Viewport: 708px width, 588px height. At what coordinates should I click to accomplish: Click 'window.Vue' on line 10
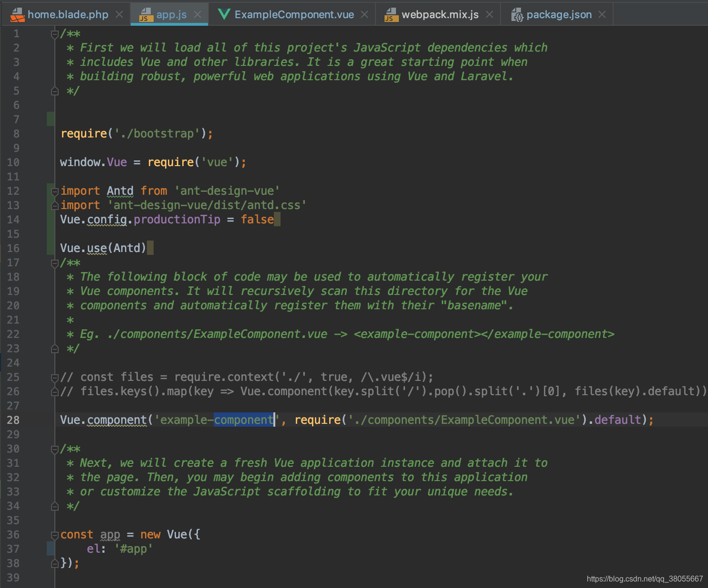click(x=94, y=162)
